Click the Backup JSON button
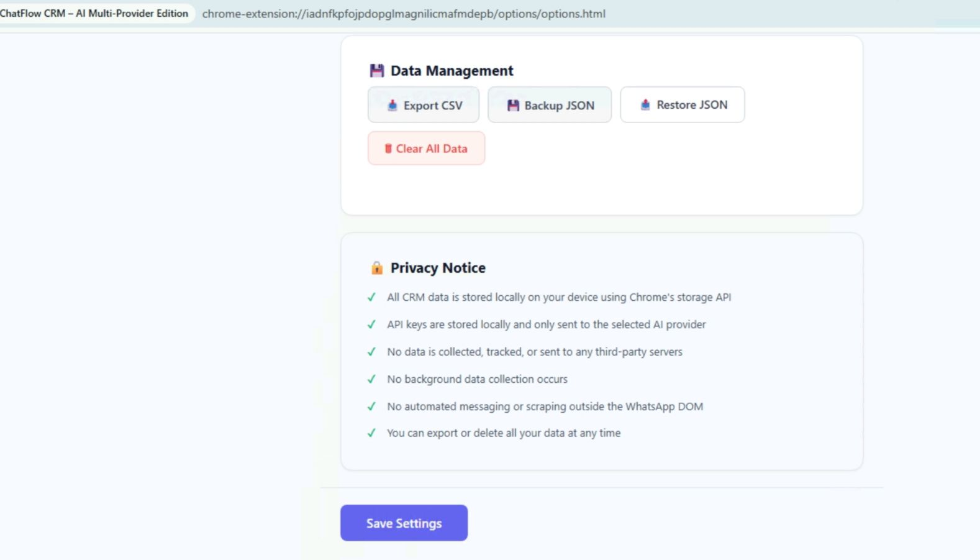This screenshot has width=980, height=560. pos(550,105)
